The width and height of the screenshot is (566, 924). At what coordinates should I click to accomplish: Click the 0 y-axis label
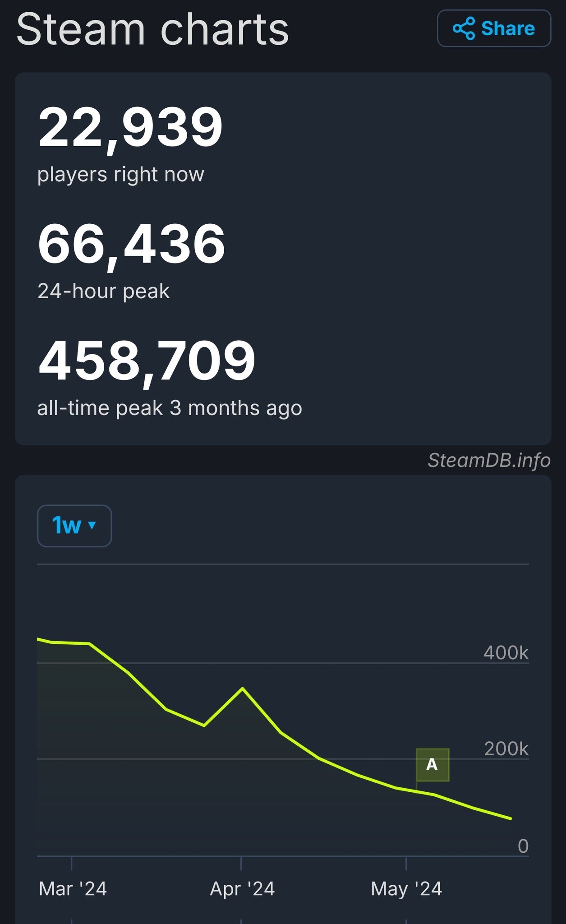[x=523, y=846]
